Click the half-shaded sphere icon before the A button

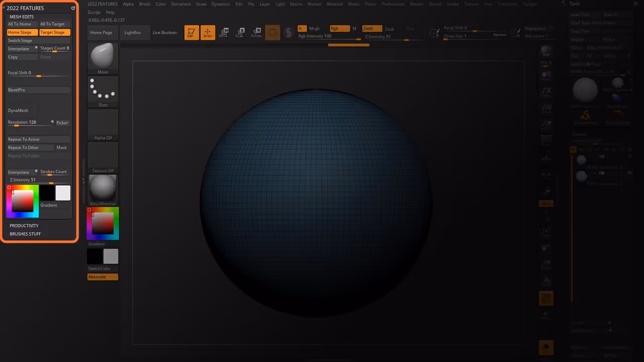[289, 33]
